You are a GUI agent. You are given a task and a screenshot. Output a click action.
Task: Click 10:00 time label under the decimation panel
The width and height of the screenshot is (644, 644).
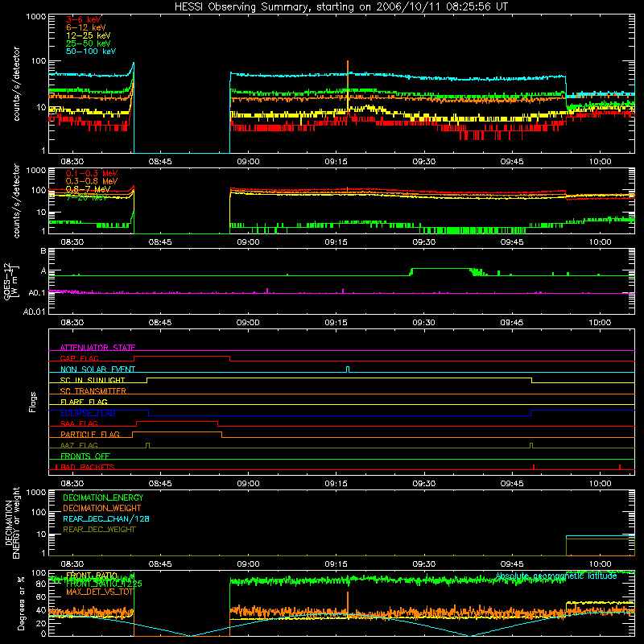click(600, 564)
